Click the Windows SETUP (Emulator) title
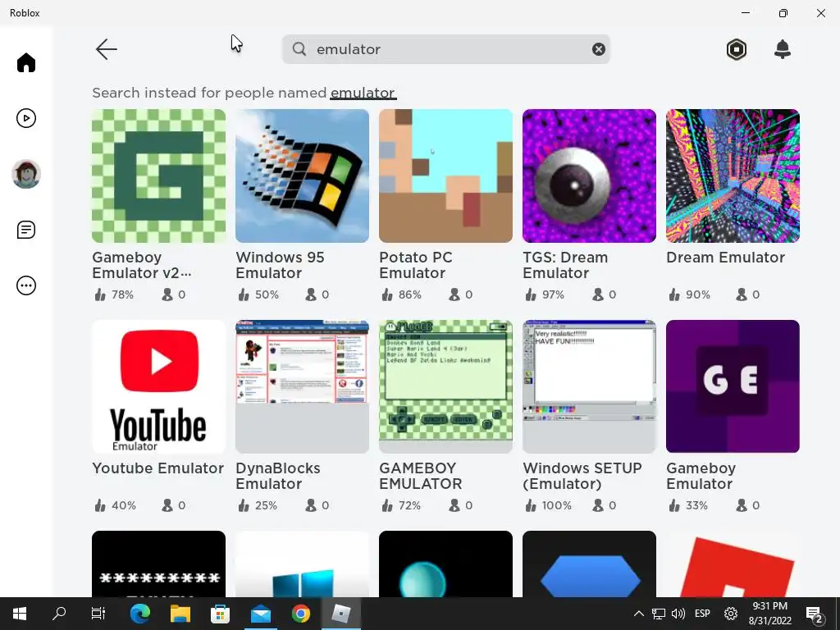Screen dimensions: 840x630 (x=582, y=476)
